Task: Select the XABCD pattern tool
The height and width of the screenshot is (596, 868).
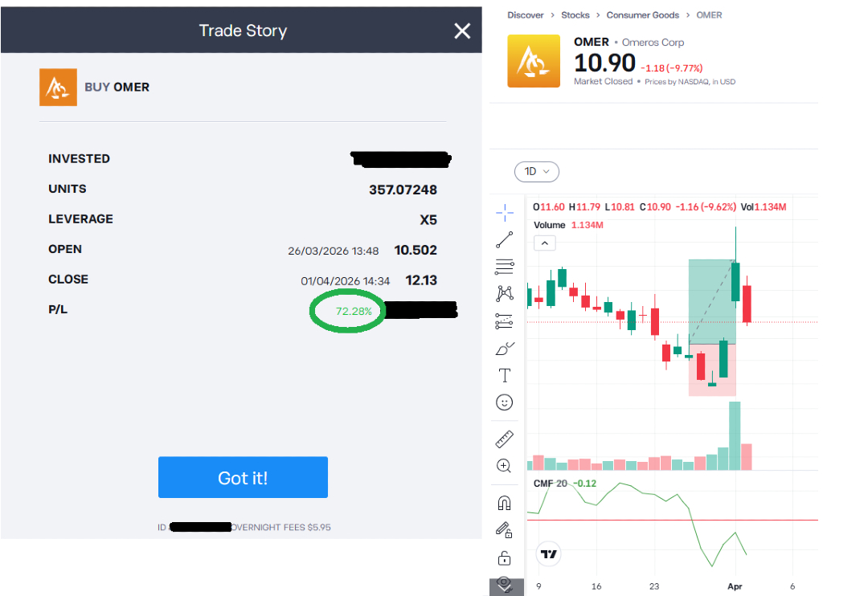Action: (x=505, y=293)
